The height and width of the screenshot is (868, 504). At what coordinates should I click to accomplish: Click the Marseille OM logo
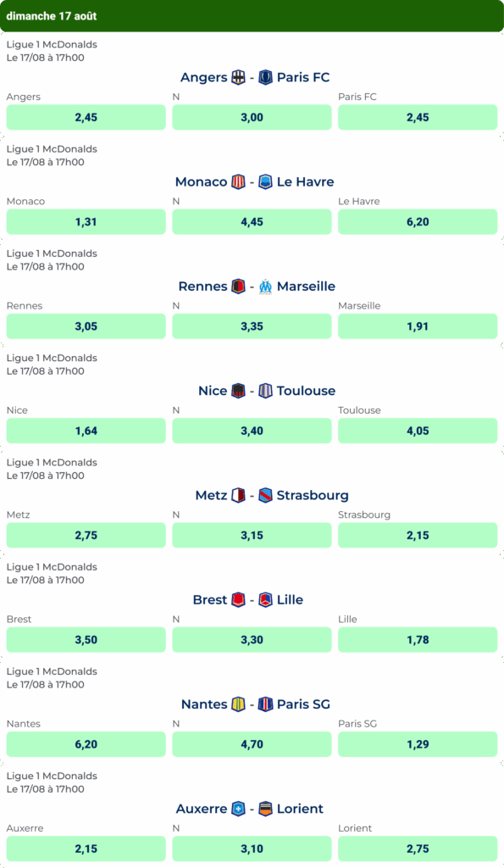pos(266,287)
